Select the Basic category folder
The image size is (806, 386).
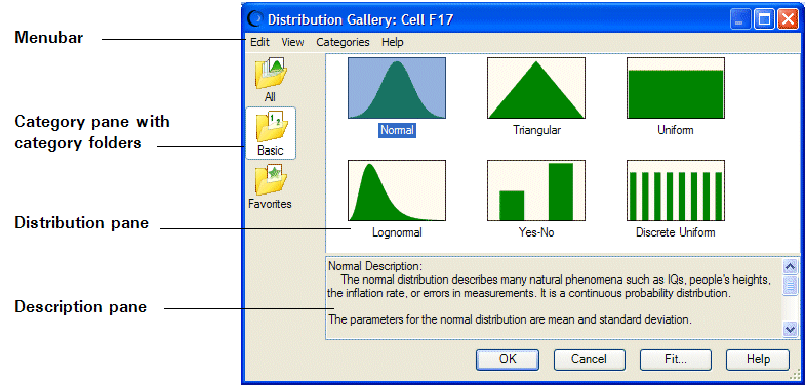click(270, 133)
